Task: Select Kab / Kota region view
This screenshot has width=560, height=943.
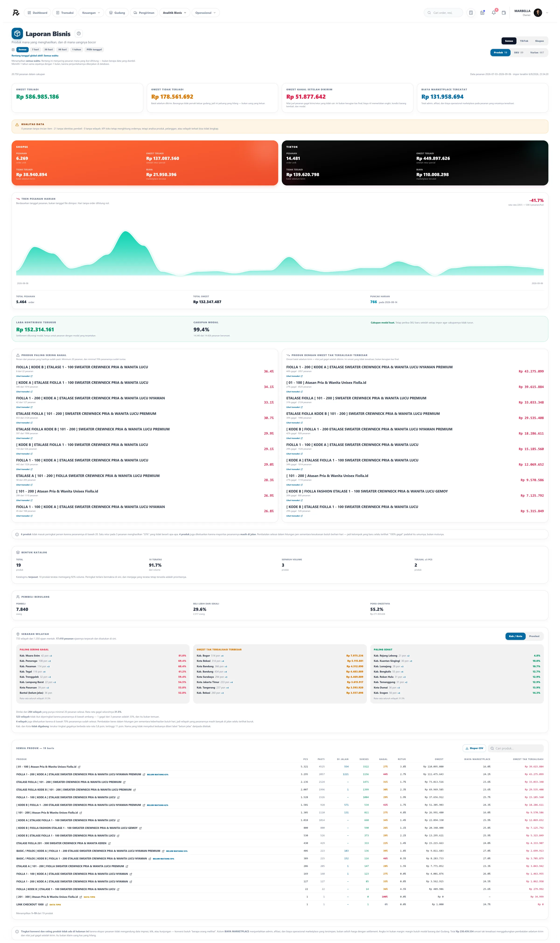Action: [515, 636]
